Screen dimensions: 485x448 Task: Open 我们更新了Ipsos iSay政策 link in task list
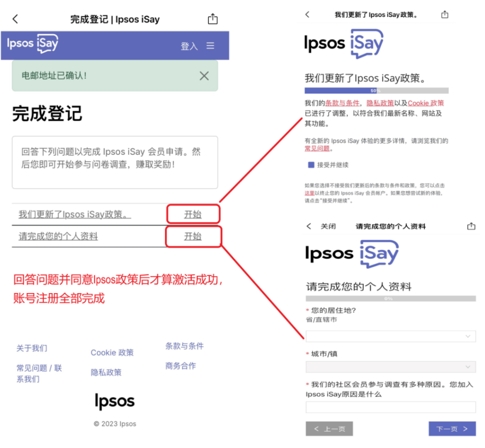(x=74, y=214)
